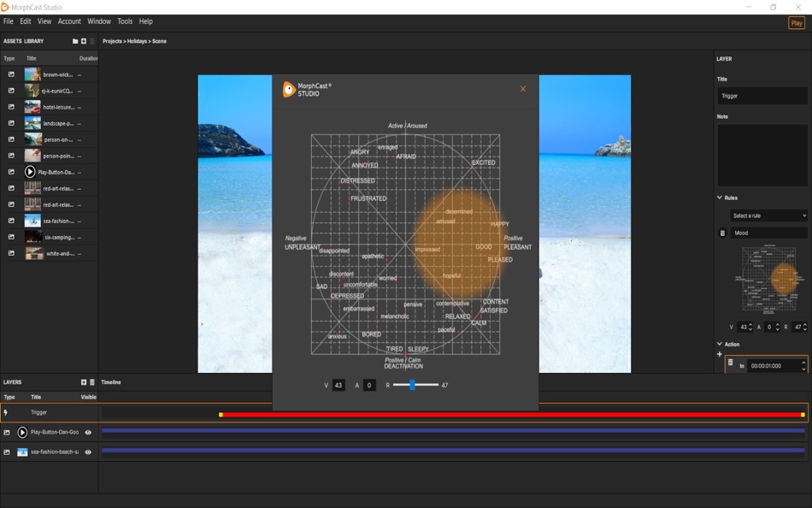The width and height of the screenshot is (812, 508).
Task: Open the Select a rule dropdown
Action: pyautogui.click(x=767, y=216)
